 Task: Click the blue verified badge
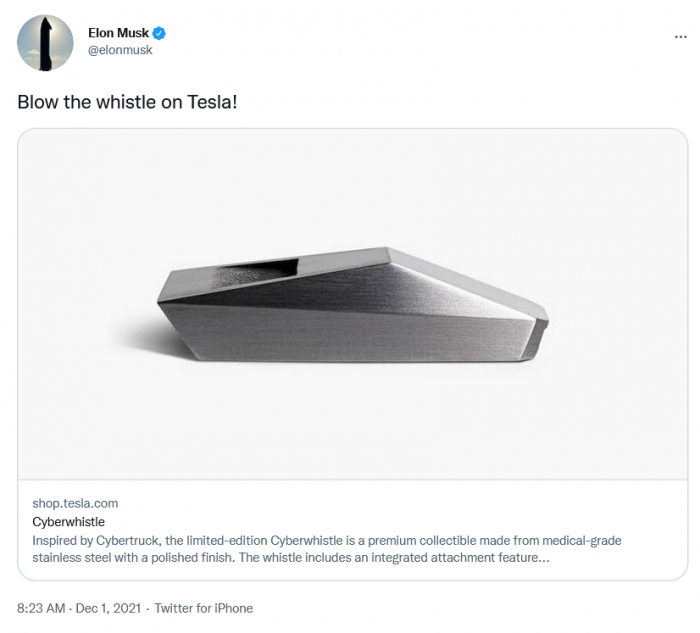point(159,33)
